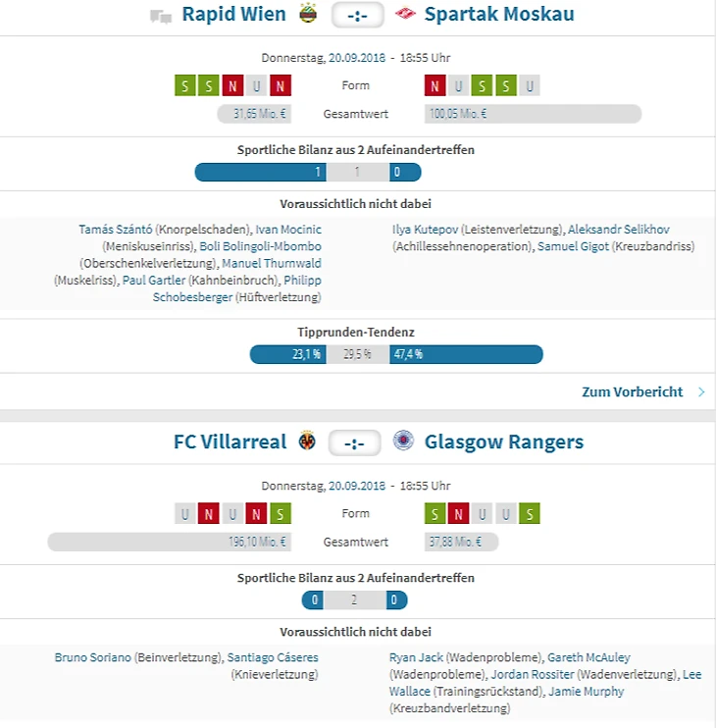Open the Glasgow Rangers team name link
Viewport: 716px width, 728px height.
click(503, 442)
